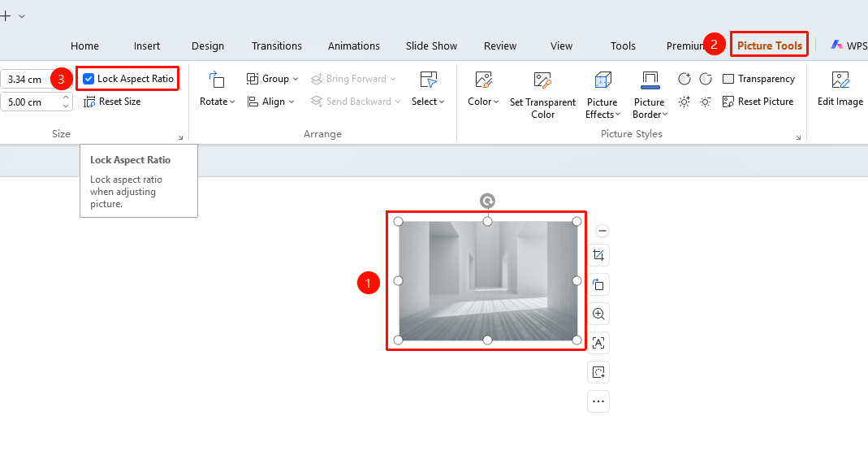Enable the Lock Aspect Ratio checkbox
The image size is (868, 455).
[x=89, y=79]
